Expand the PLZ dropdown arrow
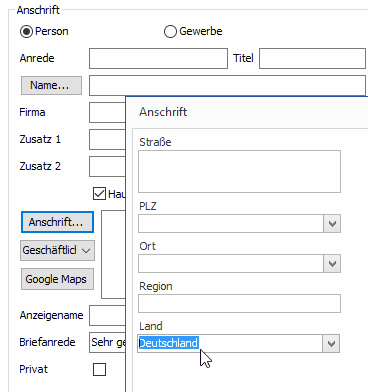 (x=332, y=223)
